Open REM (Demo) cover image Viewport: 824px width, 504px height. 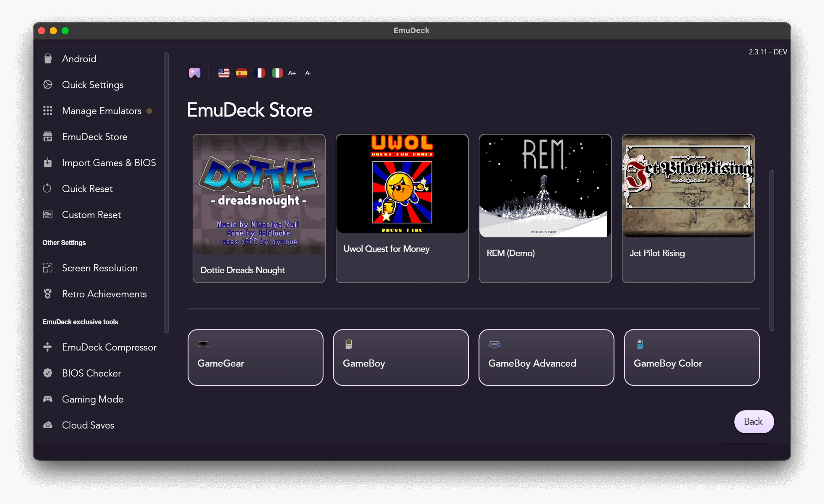(x=545, y=186)
